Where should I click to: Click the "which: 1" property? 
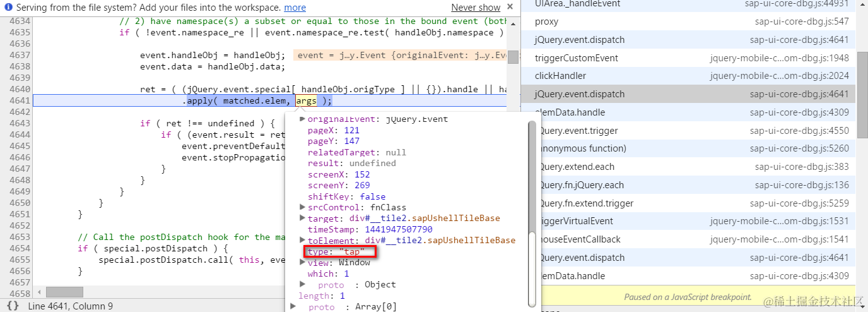click(328, 273)
